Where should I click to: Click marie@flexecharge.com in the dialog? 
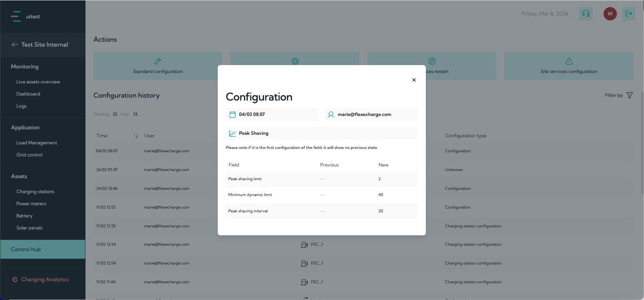[x=365, y=114]
